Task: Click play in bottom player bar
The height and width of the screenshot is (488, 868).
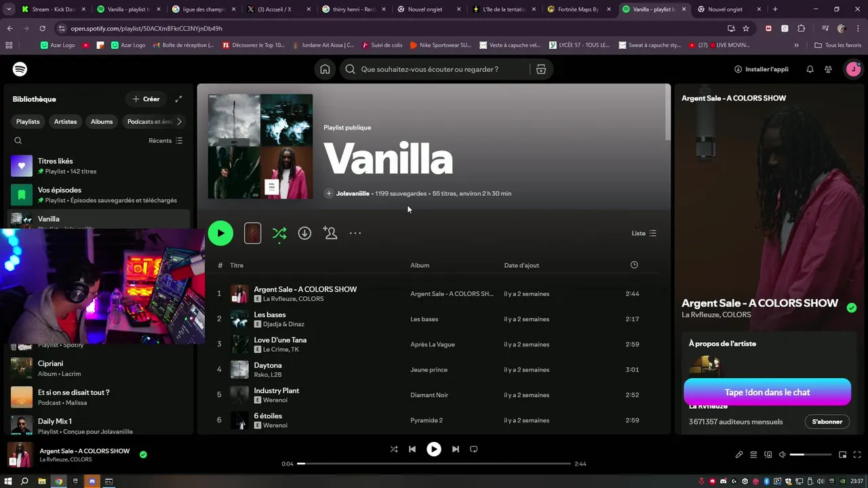Action: 434,449
